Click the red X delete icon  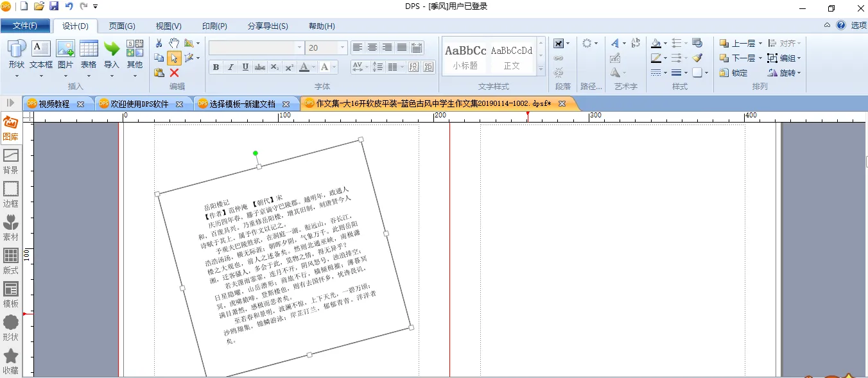tap(174, 73)
